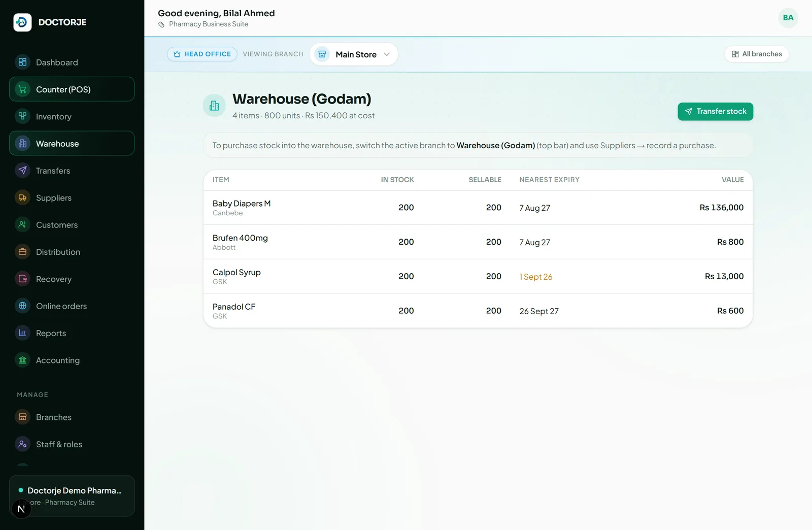The height and width of the screenshot is (530, 812).
Task: Click the All branches button
Action: [757, 54]
